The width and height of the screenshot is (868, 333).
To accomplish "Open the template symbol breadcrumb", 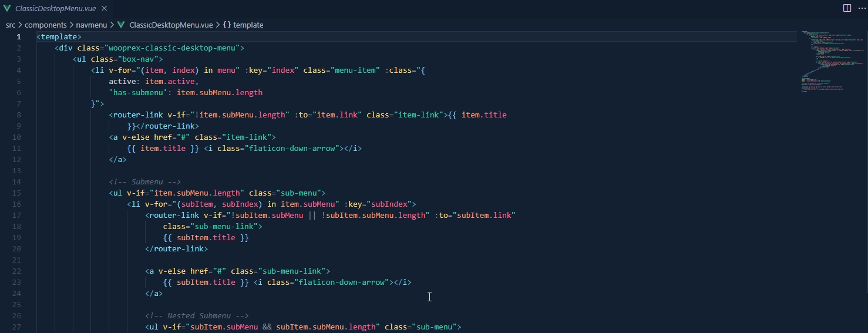I will (248, 25).
